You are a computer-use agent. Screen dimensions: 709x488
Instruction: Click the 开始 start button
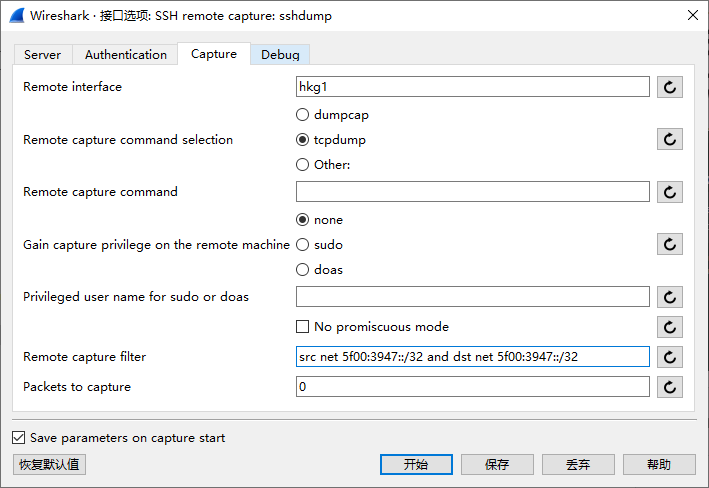[416, 464]
